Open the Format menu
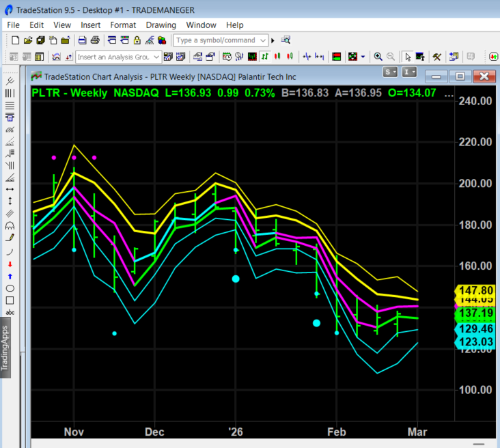 click(x=123, y=25)
